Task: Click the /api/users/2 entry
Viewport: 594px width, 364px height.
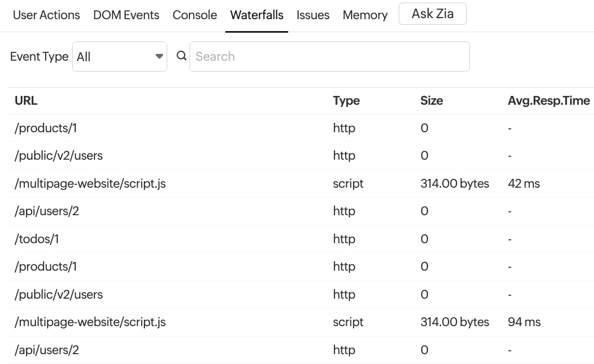Action: (x=47, y=211)
